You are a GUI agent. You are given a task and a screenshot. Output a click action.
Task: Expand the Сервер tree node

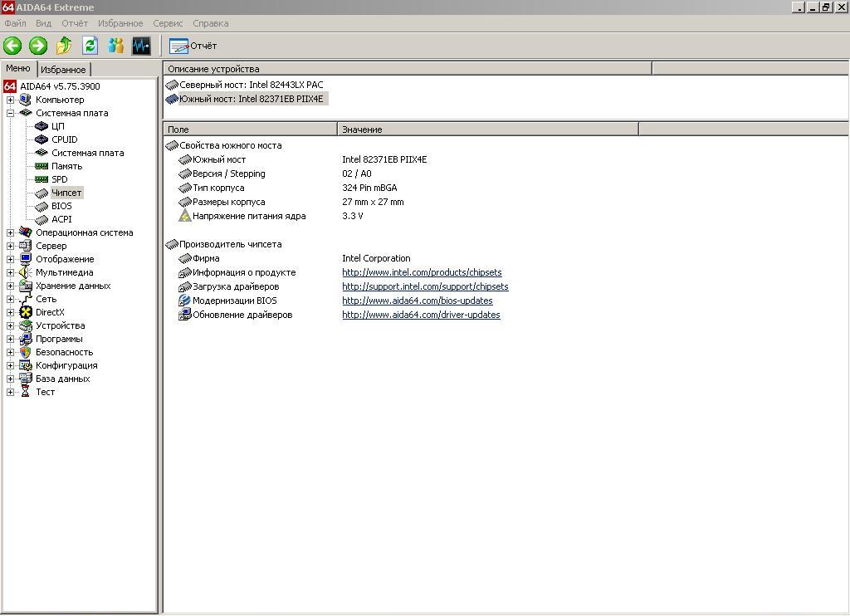(10, 247)
